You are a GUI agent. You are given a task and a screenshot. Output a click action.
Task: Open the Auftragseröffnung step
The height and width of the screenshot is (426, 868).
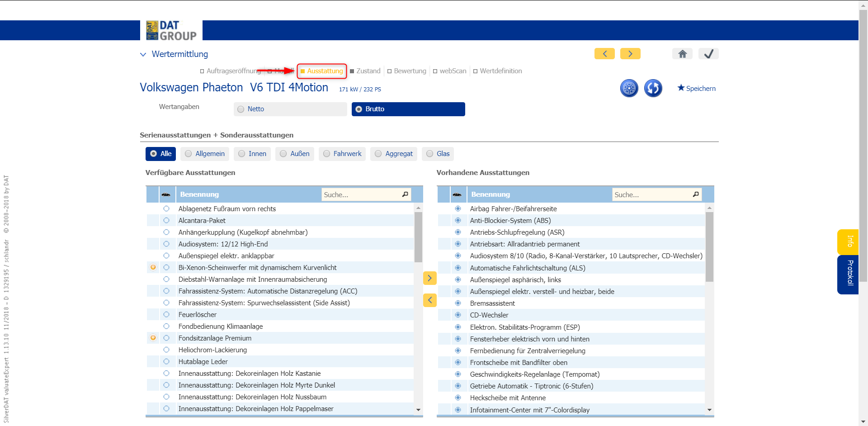click(231, 71)
